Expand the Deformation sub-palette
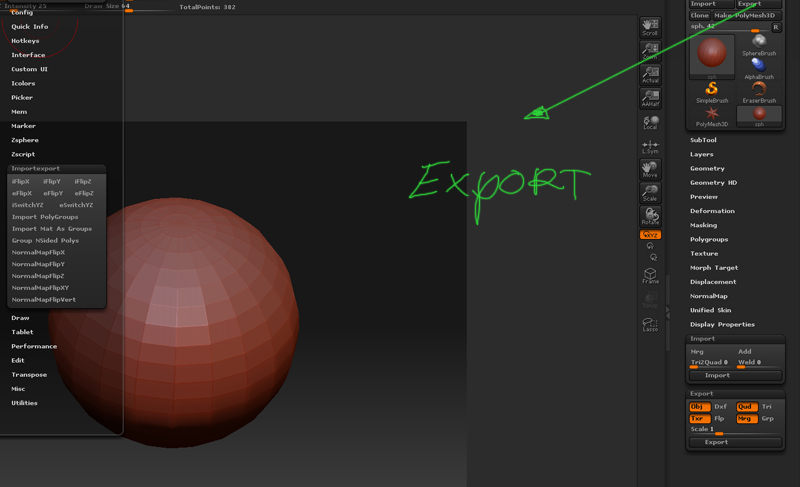 click(x=712, y=211)
